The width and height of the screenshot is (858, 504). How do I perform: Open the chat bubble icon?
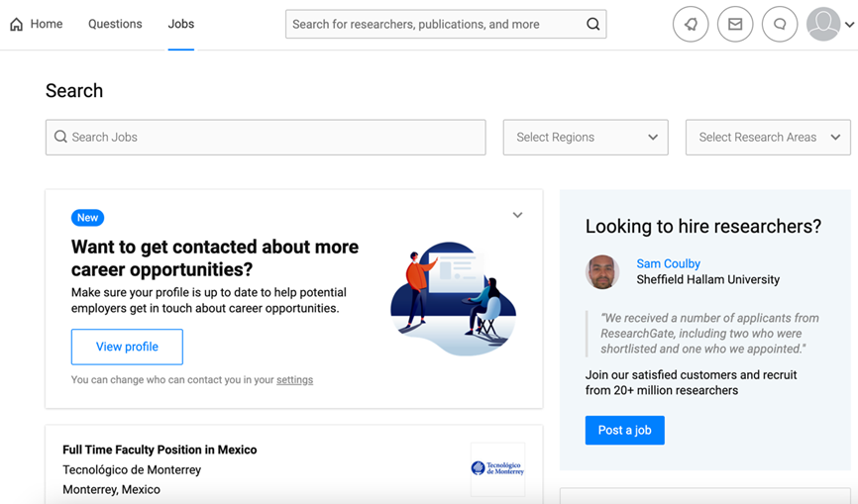point(780,25)
